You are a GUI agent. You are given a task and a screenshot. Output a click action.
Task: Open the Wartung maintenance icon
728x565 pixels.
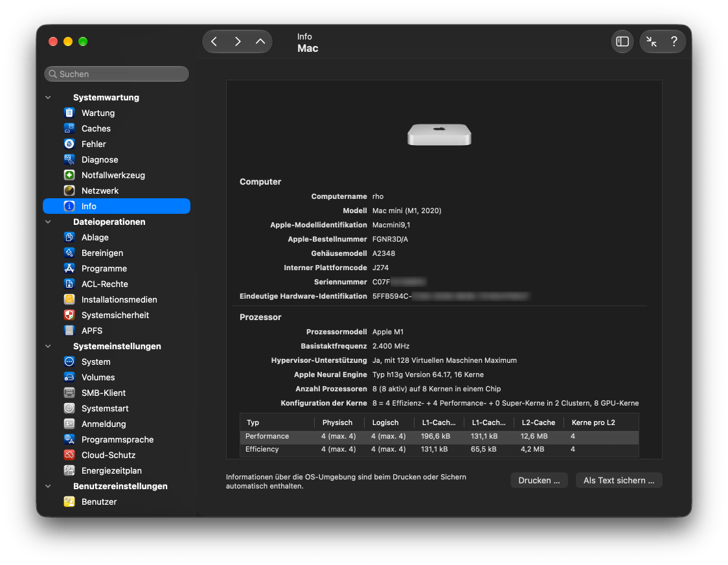pos(69,113)
